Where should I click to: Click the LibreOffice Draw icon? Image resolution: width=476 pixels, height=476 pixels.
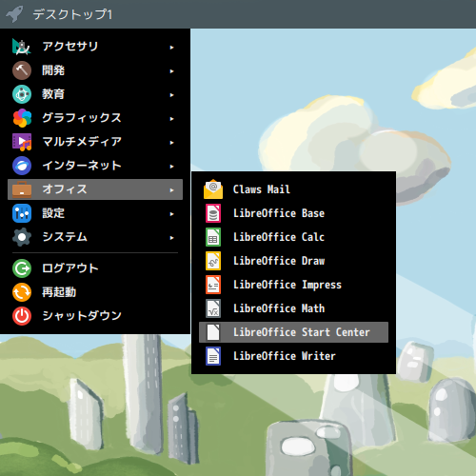pyautogui.click(x=213, y=261)
